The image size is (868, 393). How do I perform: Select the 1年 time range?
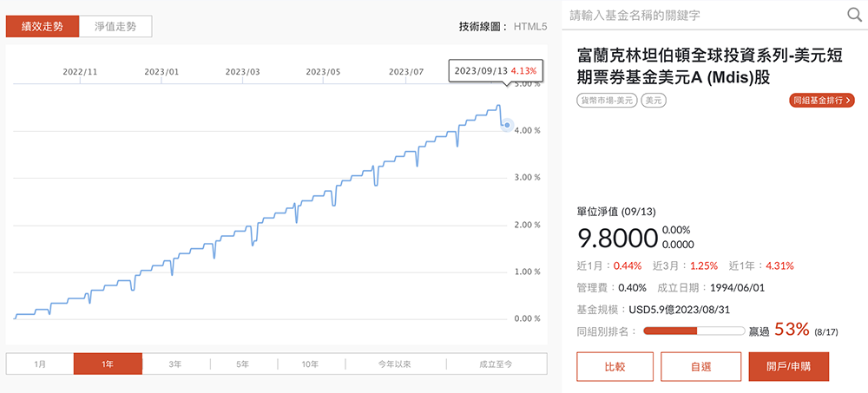tap(108, 364)
